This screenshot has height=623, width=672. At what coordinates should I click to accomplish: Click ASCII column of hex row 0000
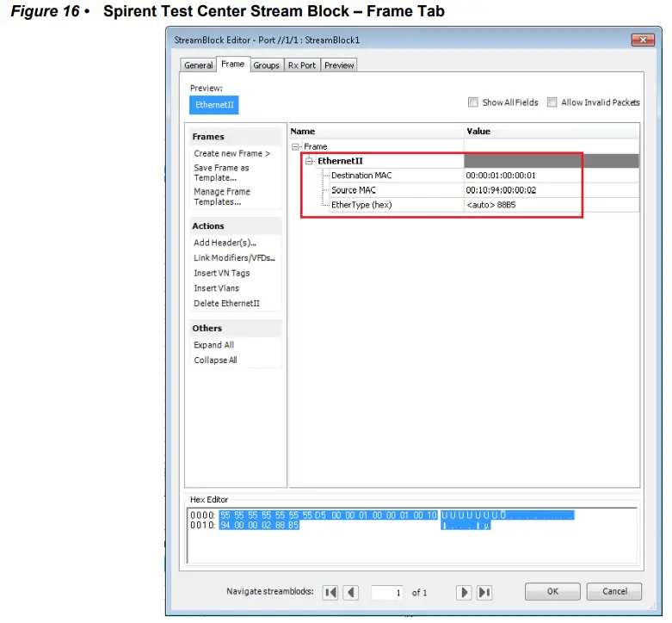(508, 515)
